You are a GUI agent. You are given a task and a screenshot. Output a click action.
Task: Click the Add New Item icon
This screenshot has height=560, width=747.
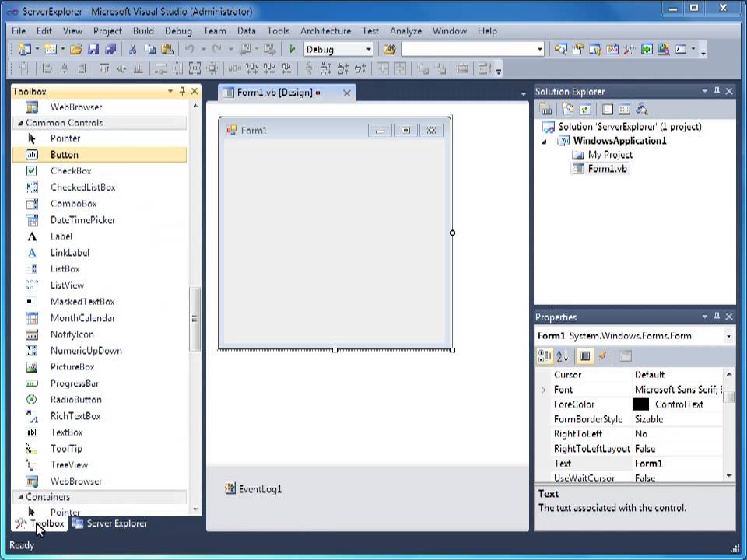(x=50, y=49)
